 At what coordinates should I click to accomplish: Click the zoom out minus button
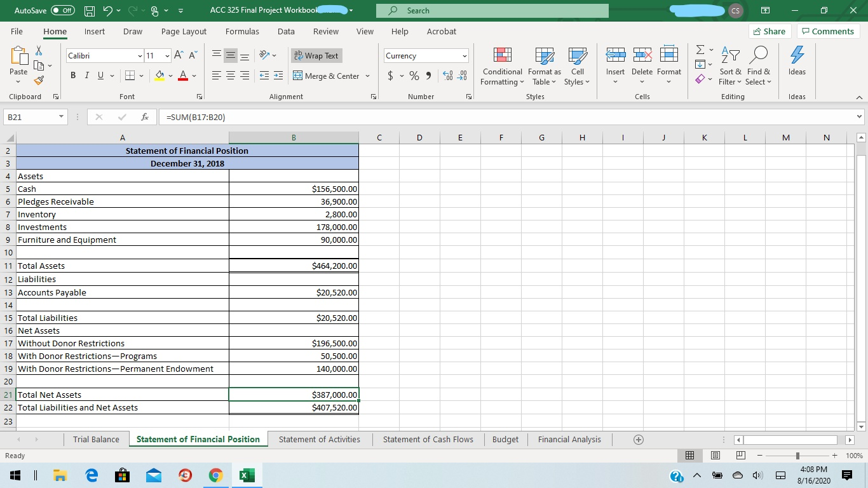pyautogui.click(x=760, y=456)
